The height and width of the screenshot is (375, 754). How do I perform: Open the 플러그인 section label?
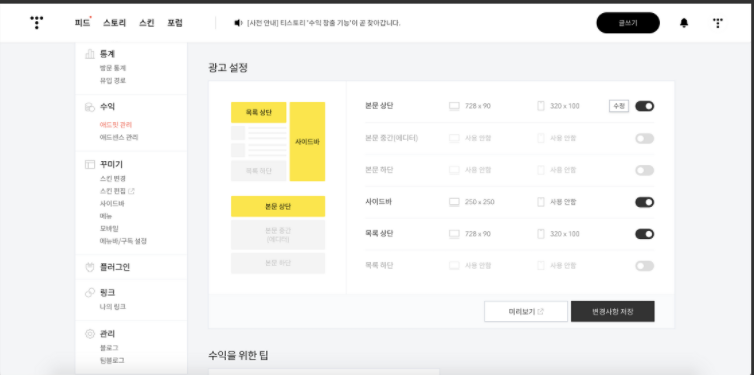(x=114, y=267)
